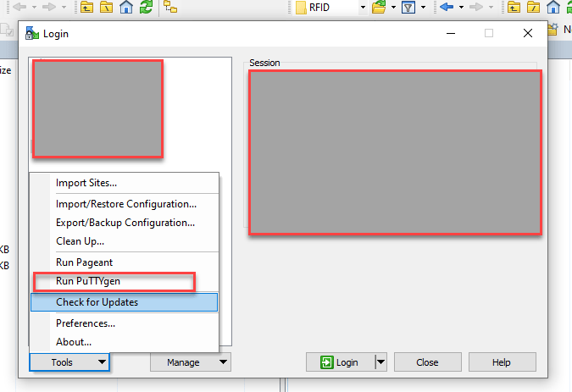Open the left panel parent directory icon

point(87,8)
